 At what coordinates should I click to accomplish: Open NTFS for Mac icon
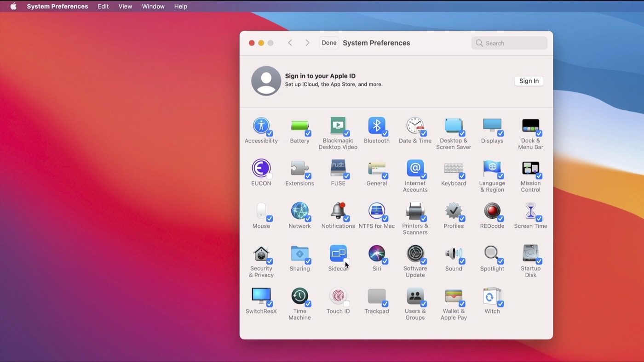point(376,211)
